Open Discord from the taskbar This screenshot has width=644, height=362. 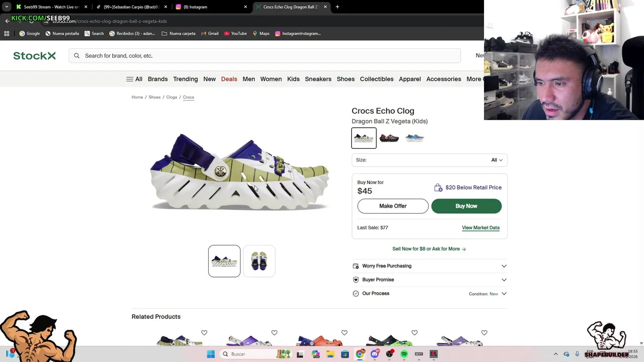(x=375, y=354)
